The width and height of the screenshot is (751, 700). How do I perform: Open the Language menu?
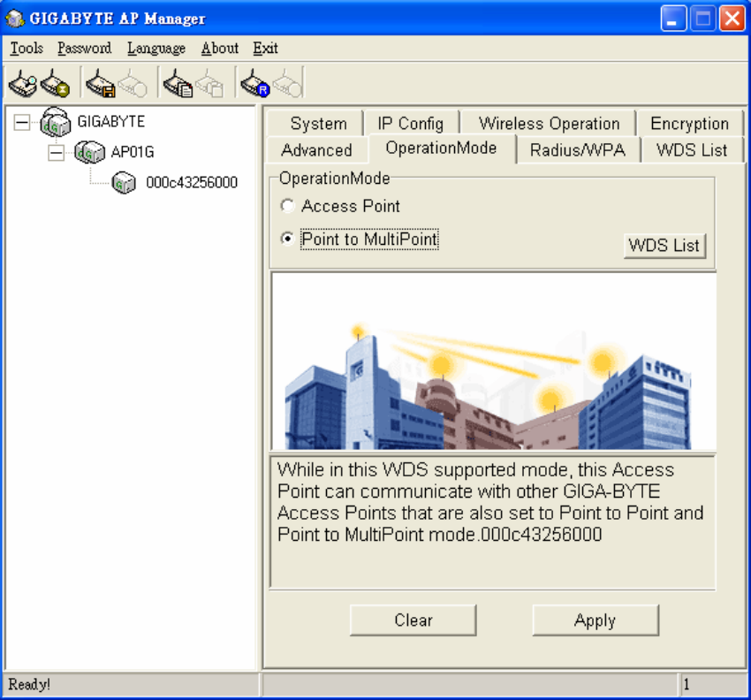coord(156,48)
